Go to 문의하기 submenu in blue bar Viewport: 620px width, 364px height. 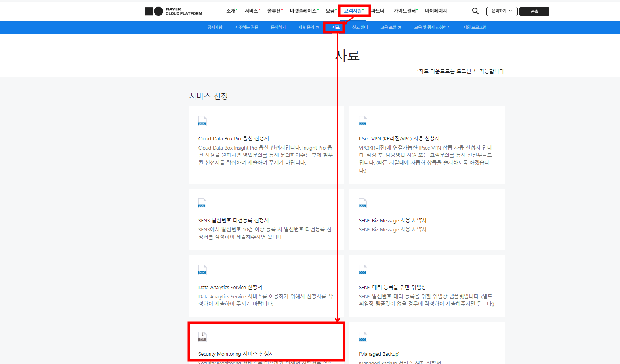[278, 27]
